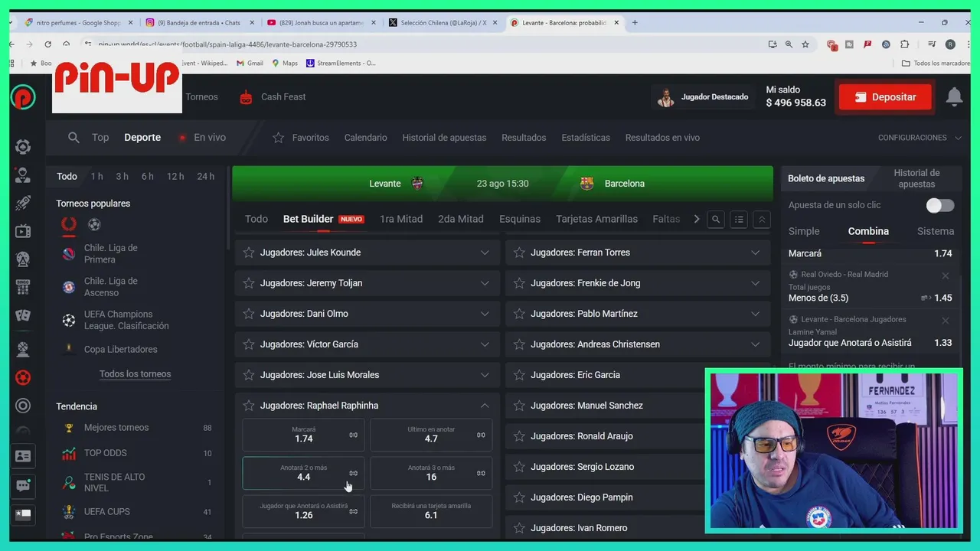Pick Anotará 3 o más odds 16
Image resolution: width=980 pixels, height=551 pixels.
(431, 473)
